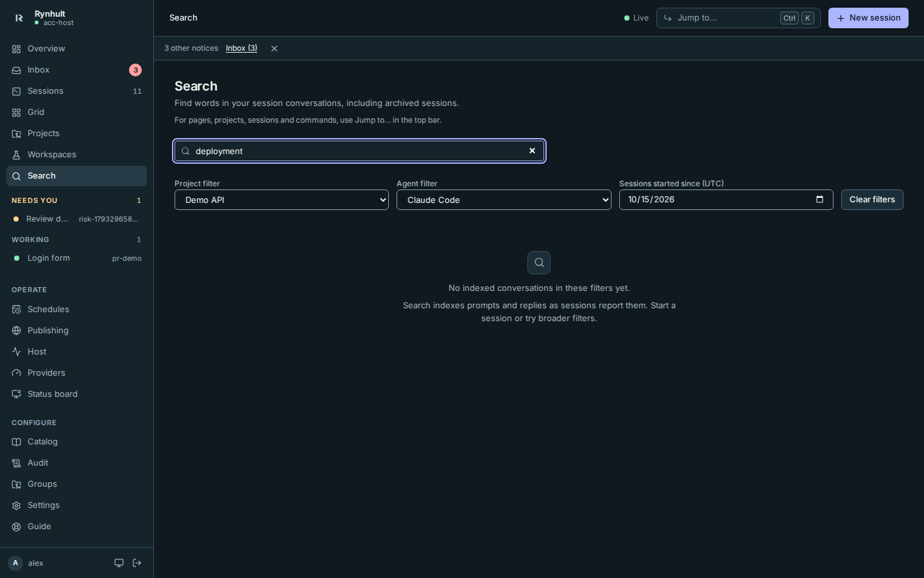Open the Jump to command box
The width and height of the screenshot is (924, 578).
(x=738, y=18)
